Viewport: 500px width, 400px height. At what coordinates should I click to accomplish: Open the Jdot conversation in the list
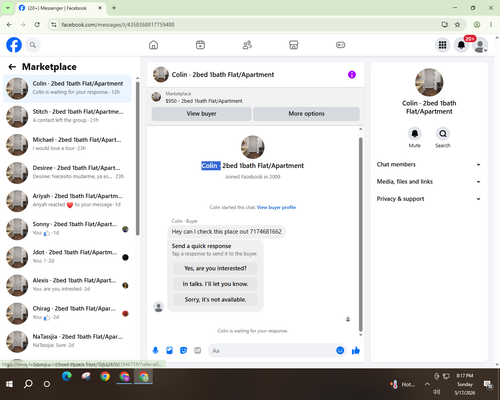pyautogui.click(x=67, y=257)
